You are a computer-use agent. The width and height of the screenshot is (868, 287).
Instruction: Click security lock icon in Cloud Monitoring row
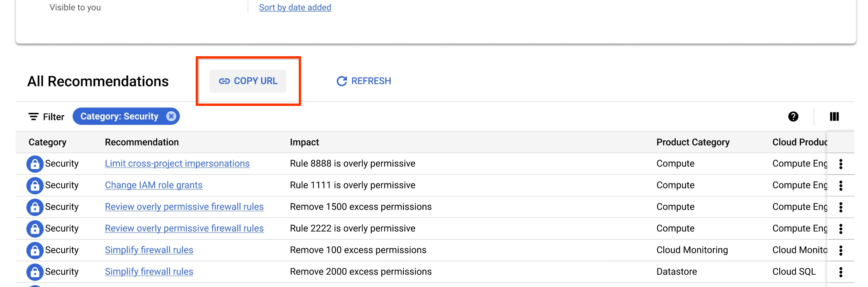(35, 251)
